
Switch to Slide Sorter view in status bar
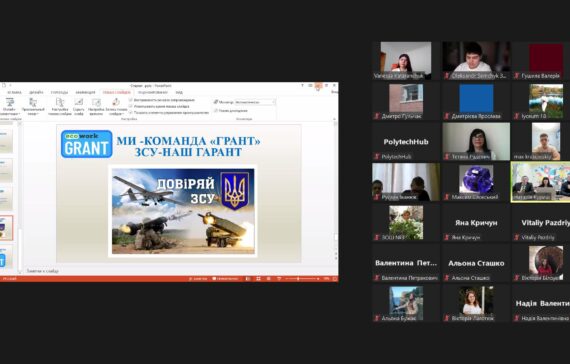pyautogui.click(x=258, y=279)
